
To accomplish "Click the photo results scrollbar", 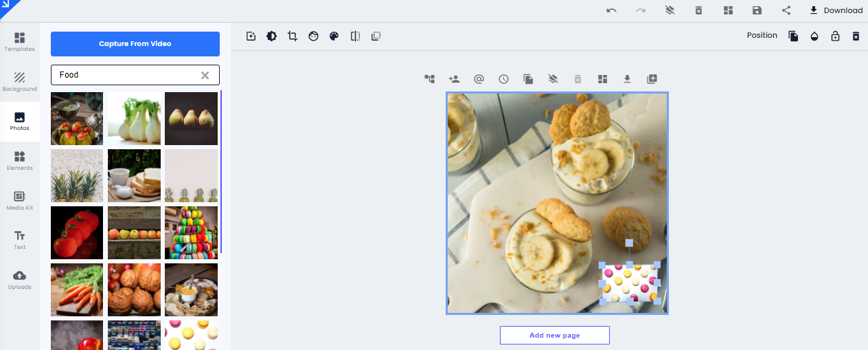I will click(221, 171).
